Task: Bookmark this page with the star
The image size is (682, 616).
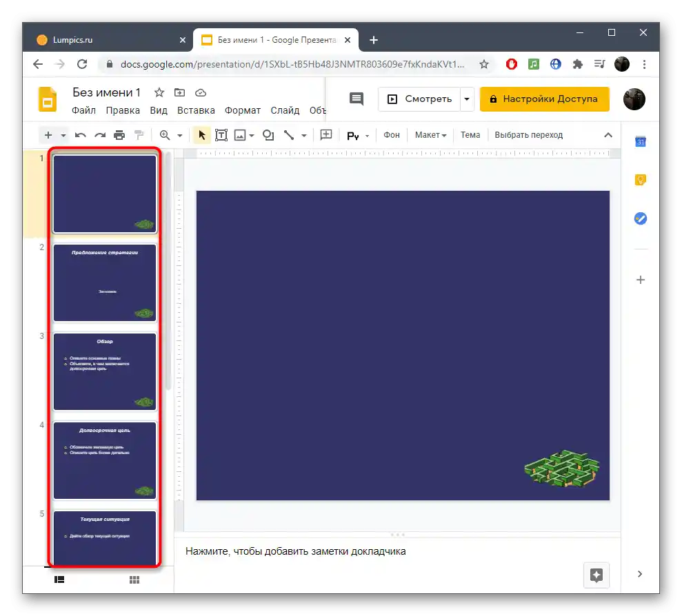Action: coord(484,64)
